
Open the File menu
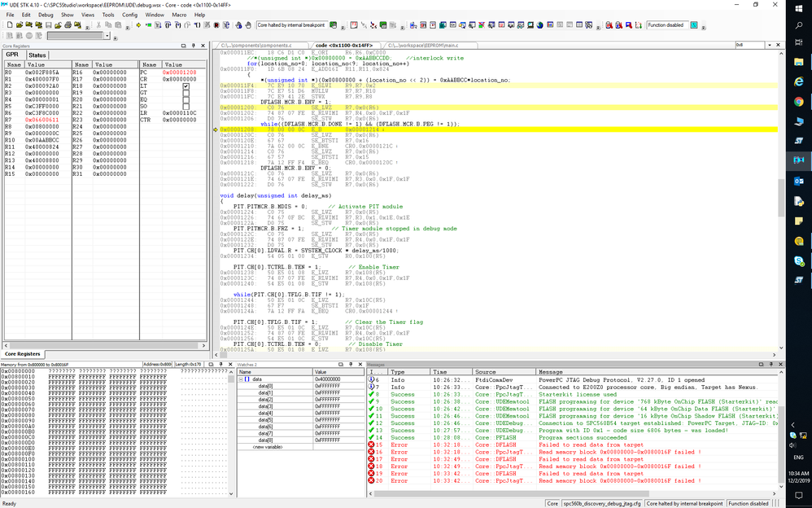click(x=10, y=15)
